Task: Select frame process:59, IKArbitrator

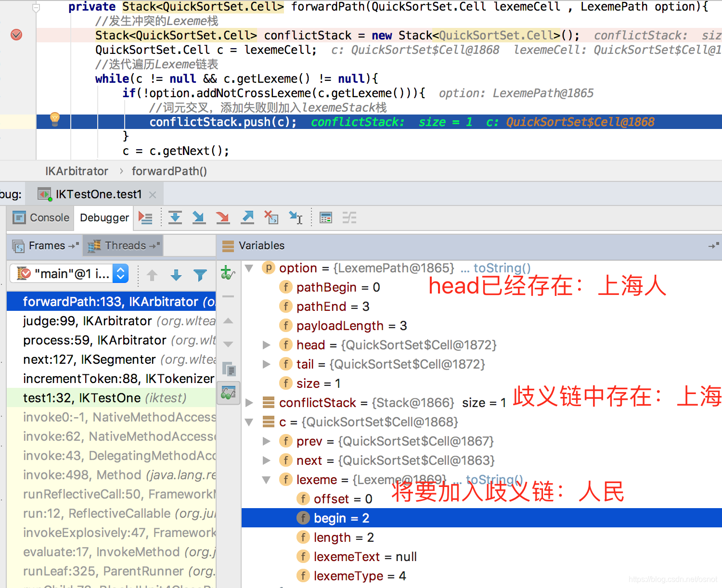Action: (111, 340)
